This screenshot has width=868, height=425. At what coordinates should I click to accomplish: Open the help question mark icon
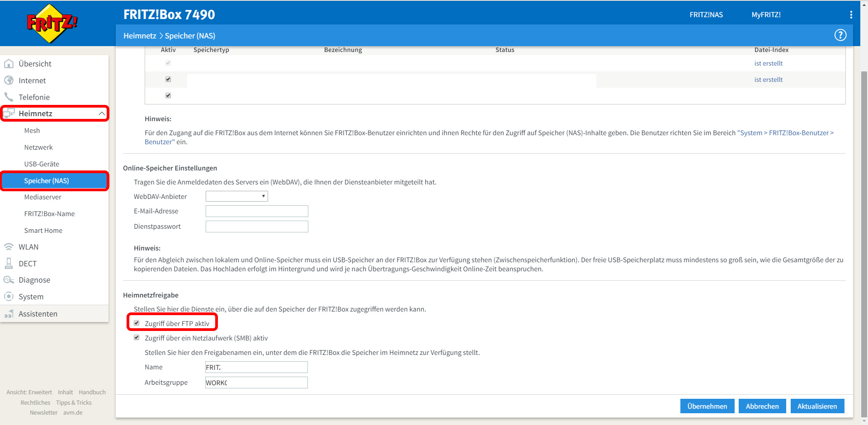[840, 35]
